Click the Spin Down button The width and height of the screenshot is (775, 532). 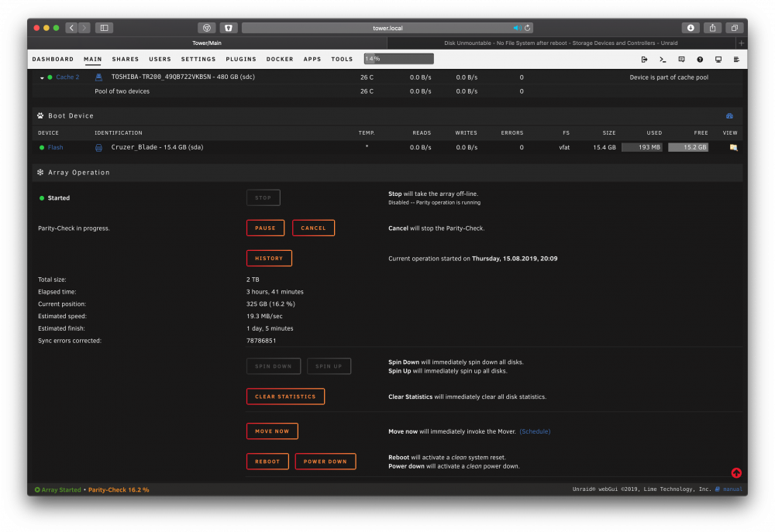click(x=274, y=366)
